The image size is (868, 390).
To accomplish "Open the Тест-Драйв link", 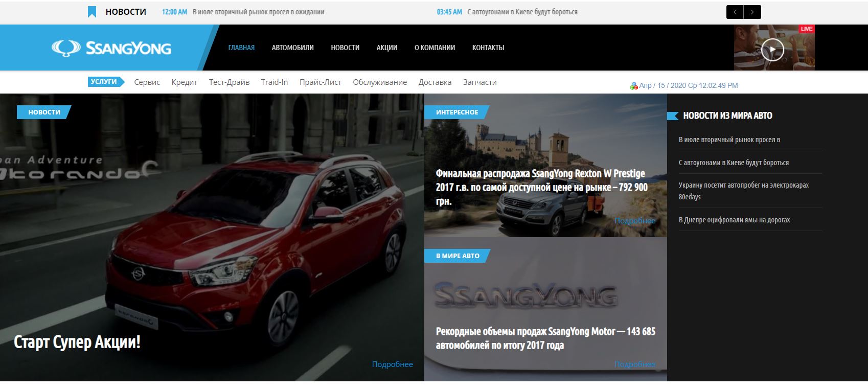I will click(x=229, y=82).
